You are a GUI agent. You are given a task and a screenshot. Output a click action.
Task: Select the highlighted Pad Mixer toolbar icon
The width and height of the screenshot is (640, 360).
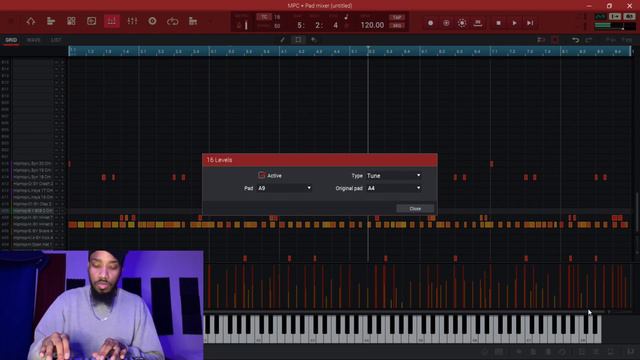[111, 21]
